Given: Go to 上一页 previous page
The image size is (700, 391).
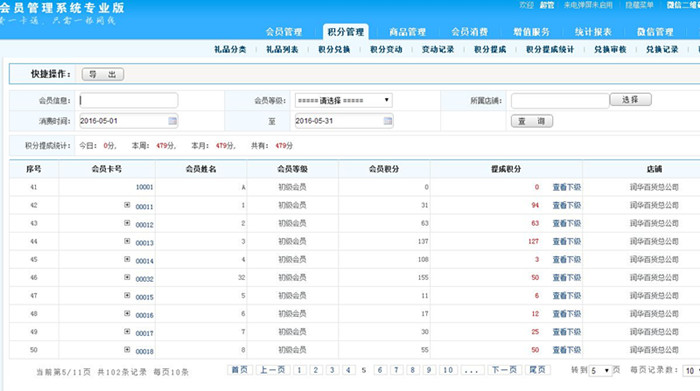Looking at the screenshot, I should pos(273,370).
